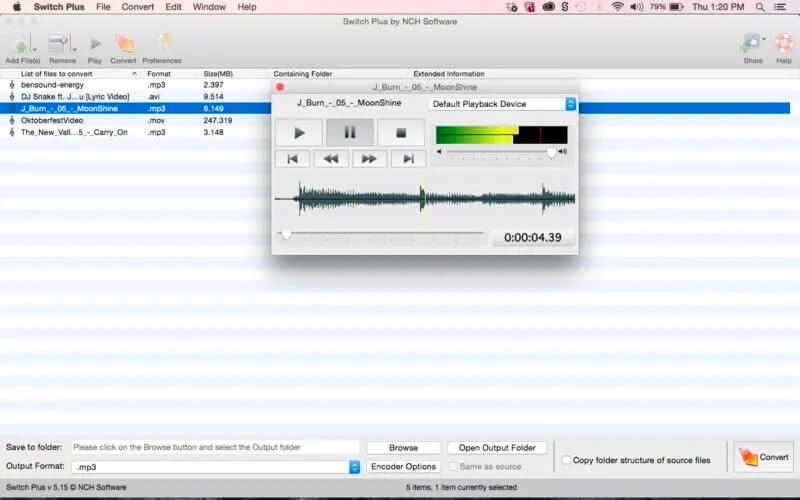
Task: Click the volume icon in menu bar
Action: tap(636, 7)
